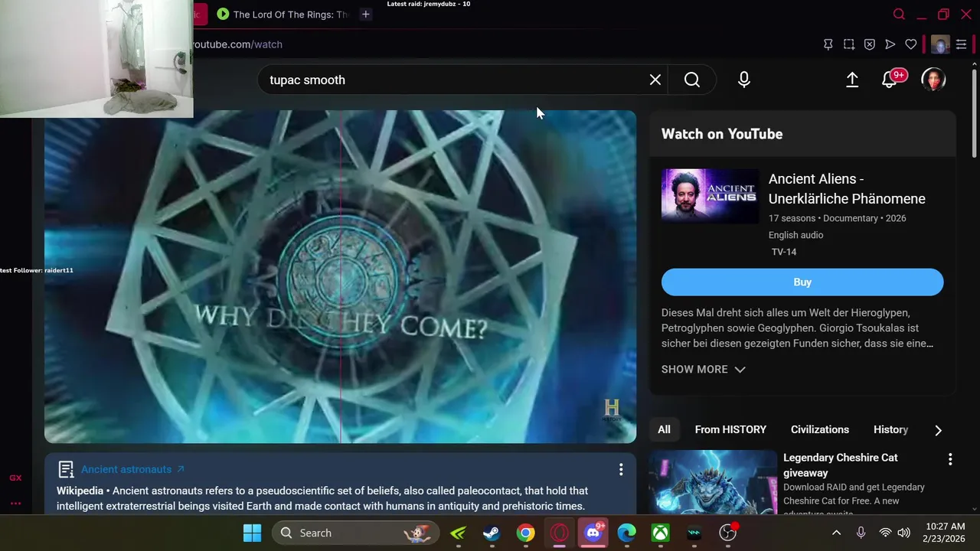Show more chips with right arrow
Screen dimensions: 980x551
(938, 430)
